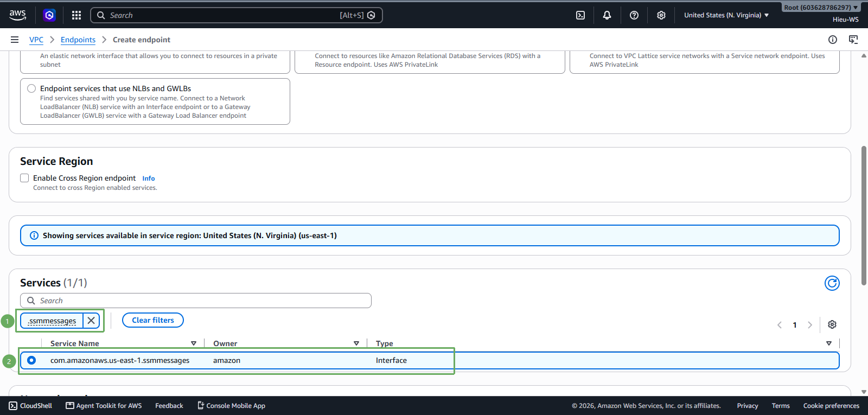Open the tutorials panel icon near breadcrumbs
The height and width of the screenshot is (415, 868).
click(x=853, y=40)
